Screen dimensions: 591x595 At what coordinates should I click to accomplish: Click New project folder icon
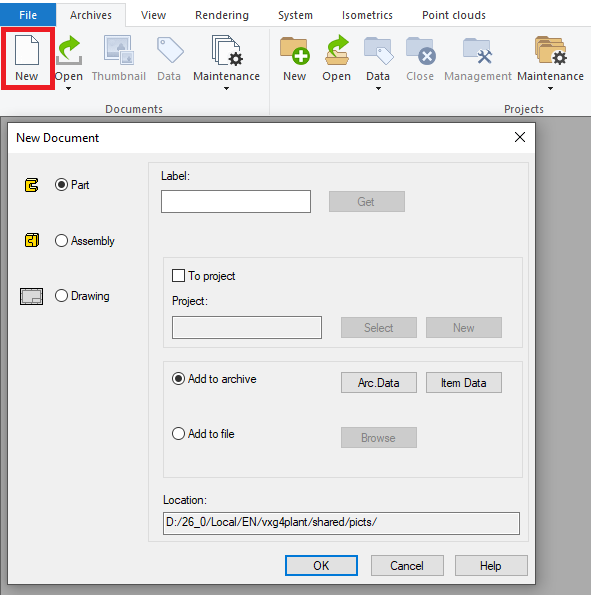[x=295, y=50]
